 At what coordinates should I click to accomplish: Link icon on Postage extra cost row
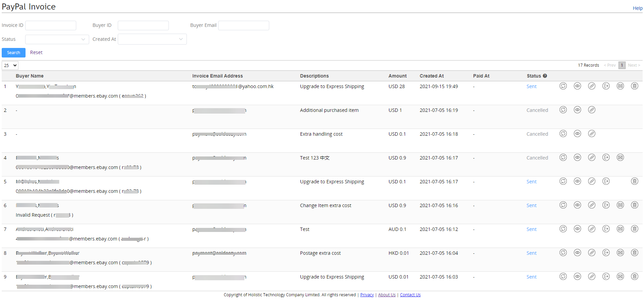[x=592, y=253]
